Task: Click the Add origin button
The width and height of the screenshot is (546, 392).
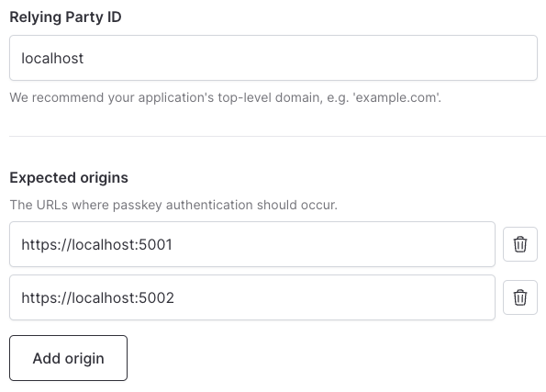Action: pyautogui.click(x=68, y=358)
